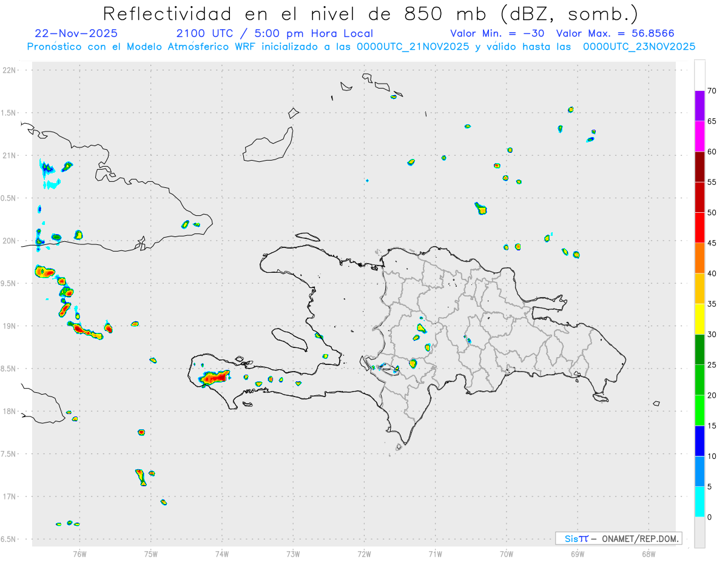Select the medium green 20–25 dBZ band
This screenshot has height=562, width=728.
coord(699,380)
